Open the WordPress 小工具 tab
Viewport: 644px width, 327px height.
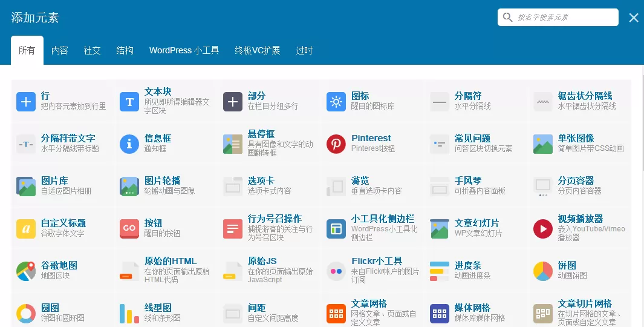tap(184, 51)
